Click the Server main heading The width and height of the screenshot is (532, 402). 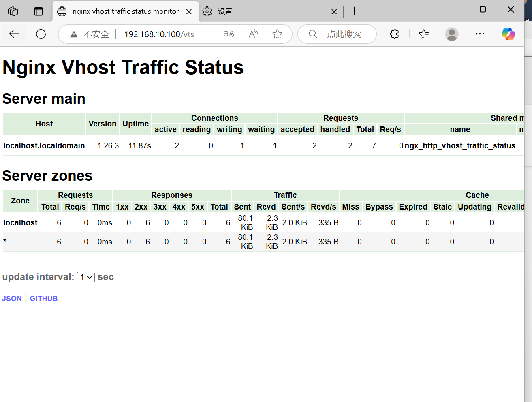coord(44,99)
